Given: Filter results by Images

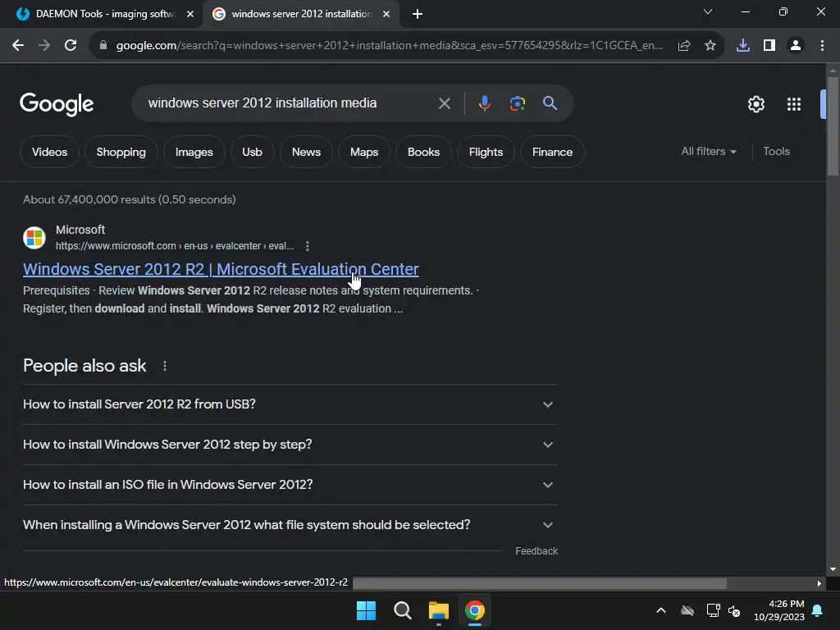Looking at the screenshot, I should (194, 152).
